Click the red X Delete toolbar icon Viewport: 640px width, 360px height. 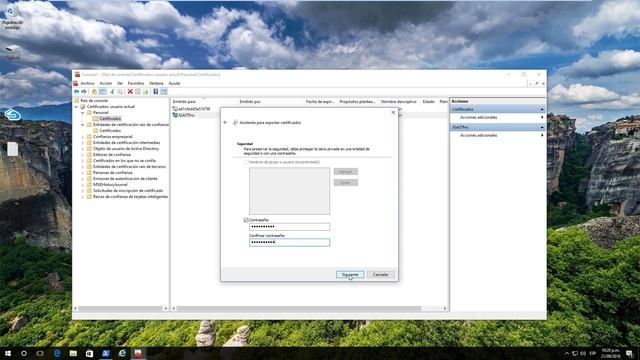130,92
